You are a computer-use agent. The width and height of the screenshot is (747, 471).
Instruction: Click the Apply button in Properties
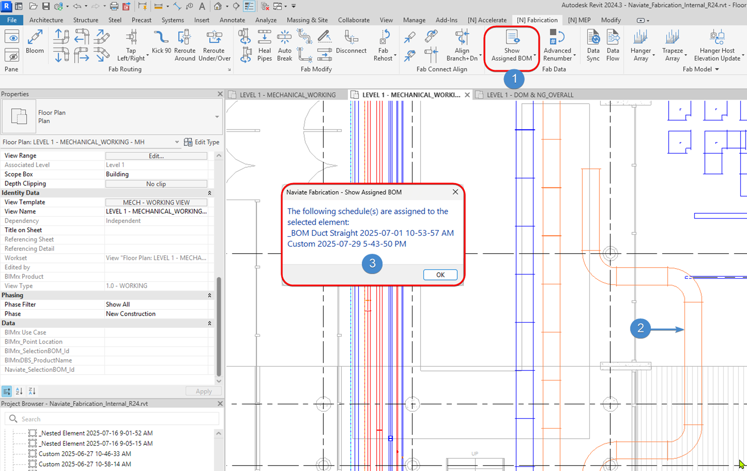pyautogui.click(x=203, y=391)
